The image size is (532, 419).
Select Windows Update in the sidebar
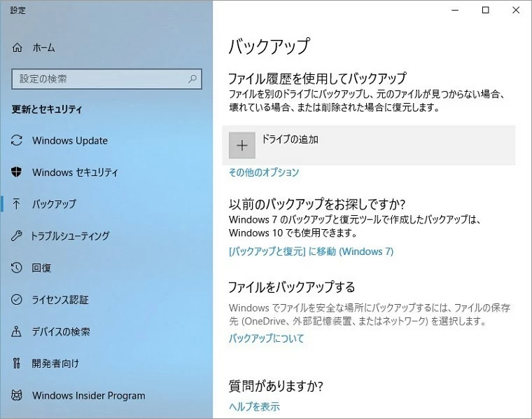tap(70, 140)
